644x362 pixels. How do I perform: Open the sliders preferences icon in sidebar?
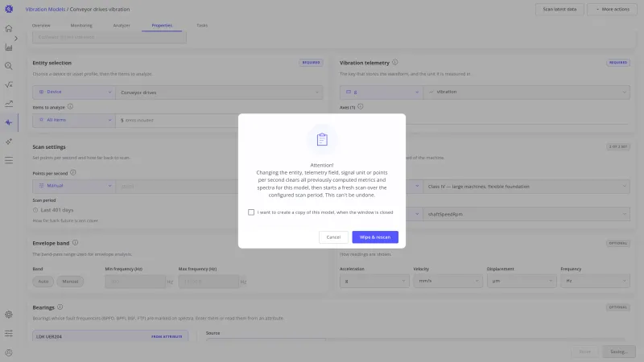click(9, 333)
